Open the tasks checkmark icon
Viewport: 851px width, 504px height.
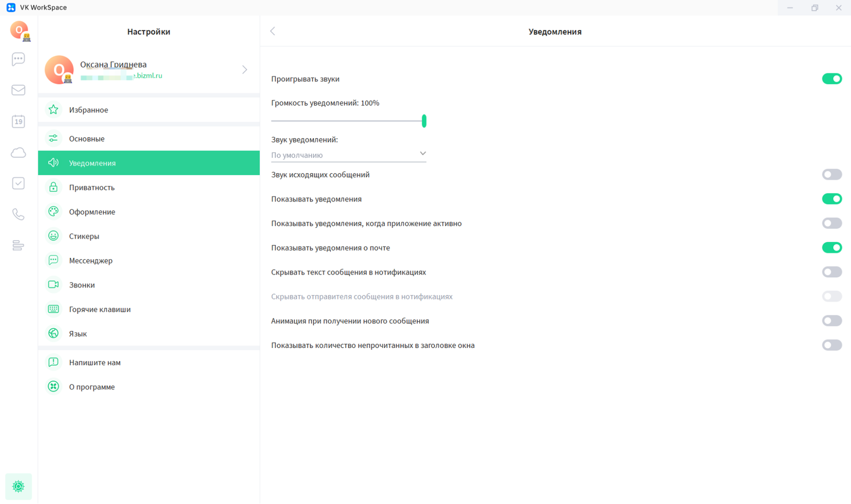coord(18,183)
